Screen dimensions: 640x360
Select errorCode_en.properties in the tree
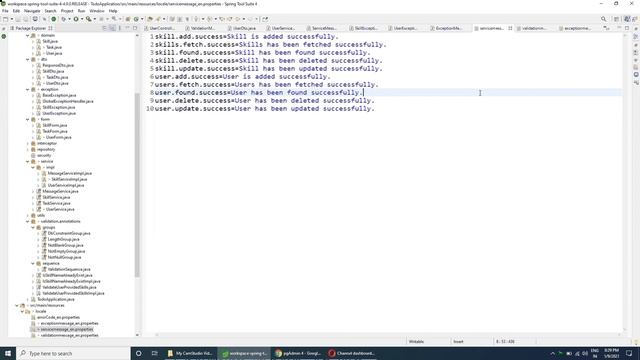coord(58,318)
